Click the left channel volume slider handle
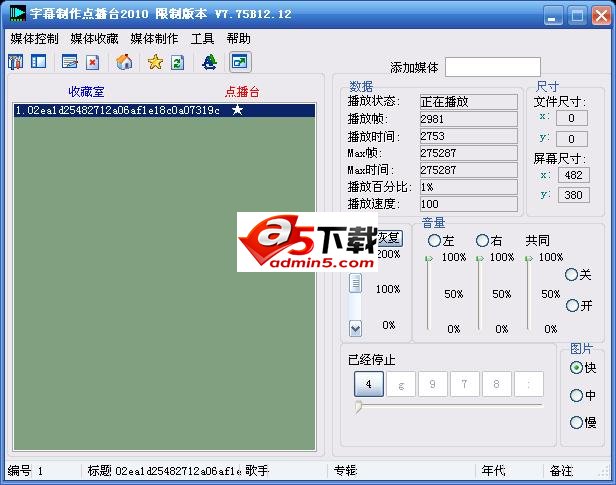This screenshot has width=616, height=485. (x=429, y=258)
